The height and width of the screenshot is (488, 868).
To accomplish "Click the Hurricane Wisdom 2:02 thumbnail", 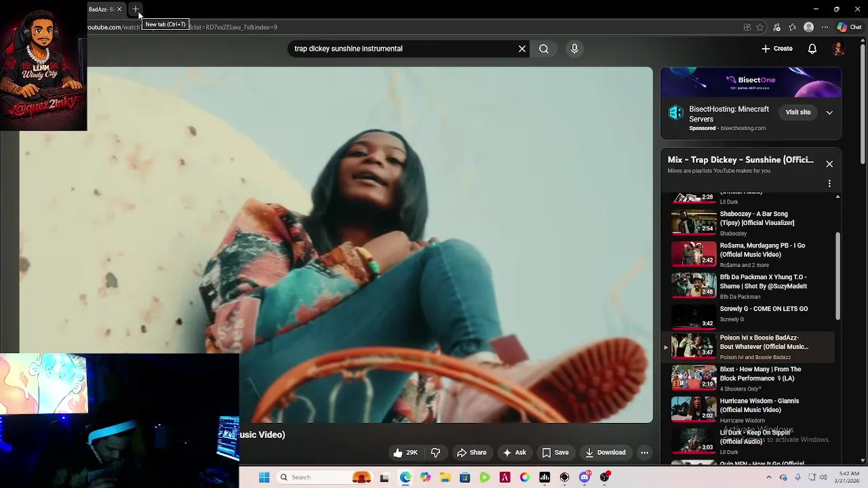I will tap(694, 409).
